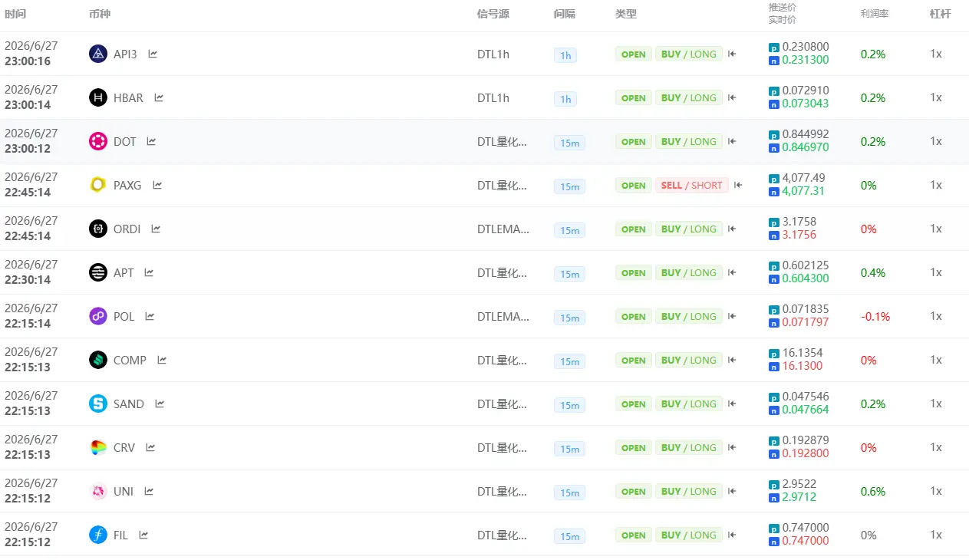Viewport: 969px width, 560px height.
Task: Click the 币种 column header
Action: [100, 14]
